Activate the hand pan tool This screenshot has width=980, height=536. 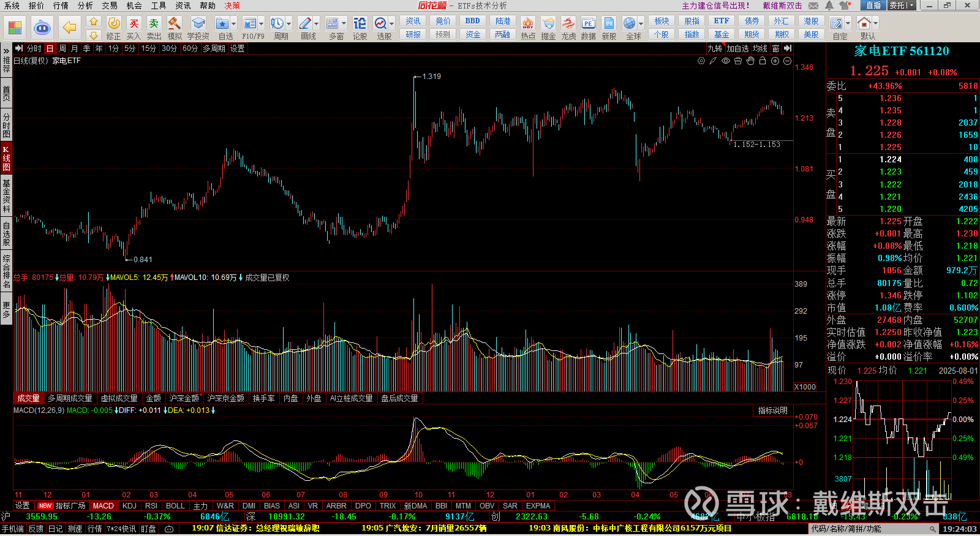point(750,61)
